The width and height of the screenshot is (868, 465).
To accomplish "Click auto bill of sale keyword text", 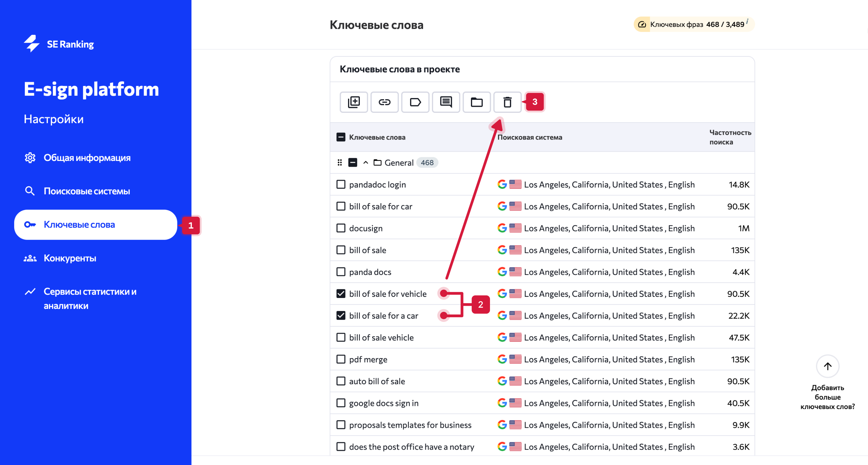I will pos(377,381).
